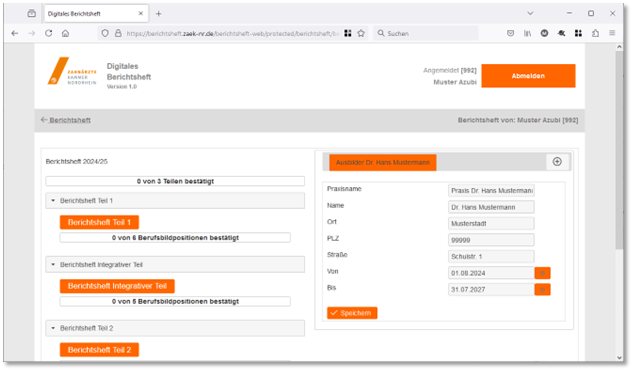Open the extensions puzzle icon
Screen dimensions: 633x371
595,34
